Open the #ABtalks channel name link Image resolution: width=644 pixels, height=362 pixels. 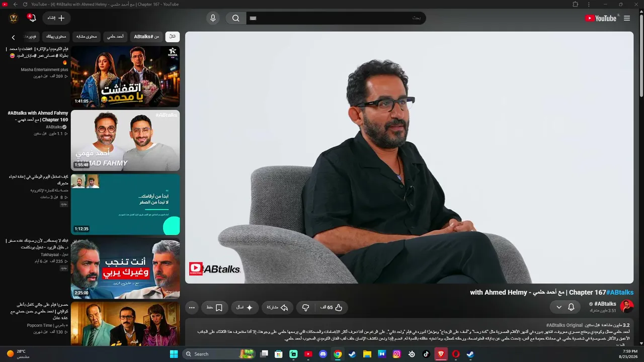[605, 304]
